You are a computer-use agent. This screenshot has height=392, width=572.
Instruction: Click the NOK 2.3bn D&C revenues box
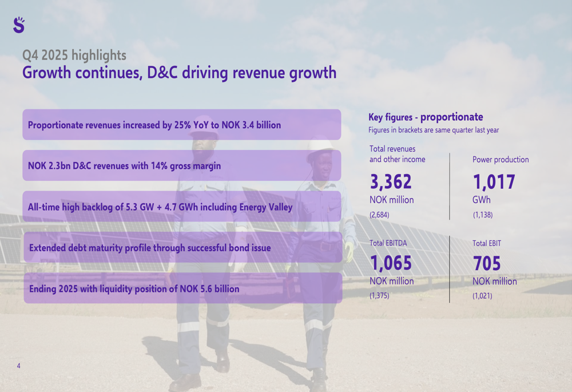point(181,166)
